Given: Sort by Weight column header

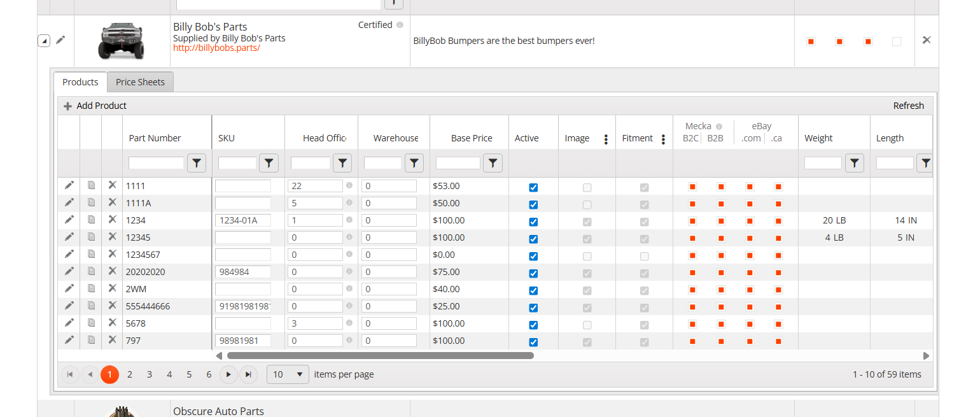Looking at the screenshot, I should point(818,138).
